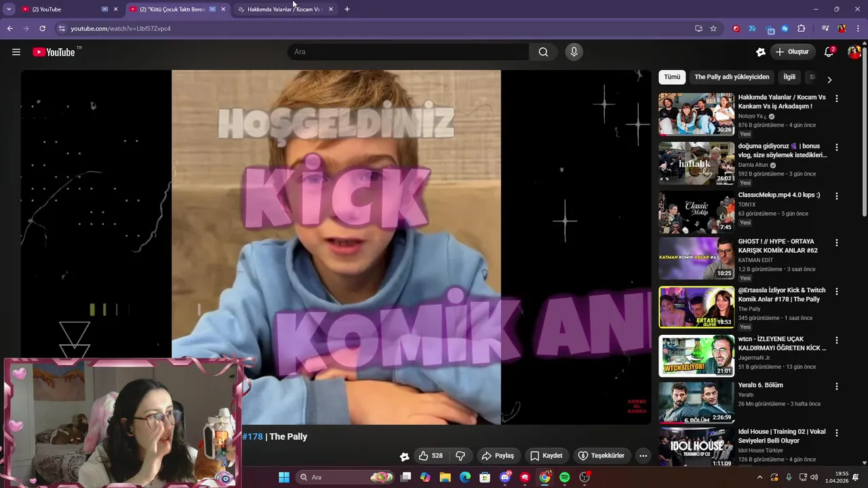This screenshot has height=488, width=868.
Task: Open 'wtcn - İZLEYENE UÇAK' video title
Action: tap(783, 344)
